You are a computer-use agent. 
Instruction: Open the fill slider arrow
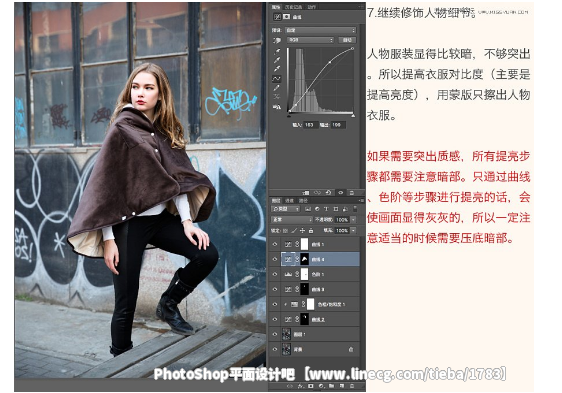353,231
